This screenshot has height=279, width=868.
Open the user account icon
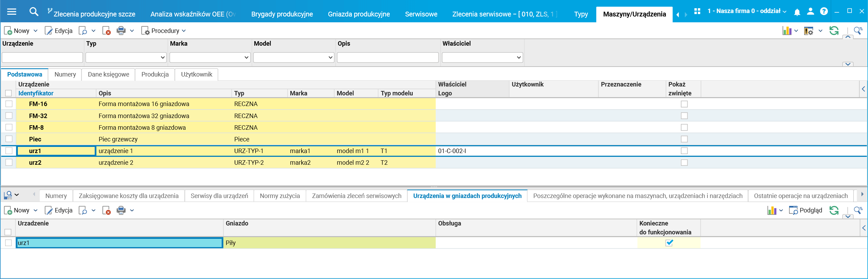pyautogui.click(x=810, y=11)
